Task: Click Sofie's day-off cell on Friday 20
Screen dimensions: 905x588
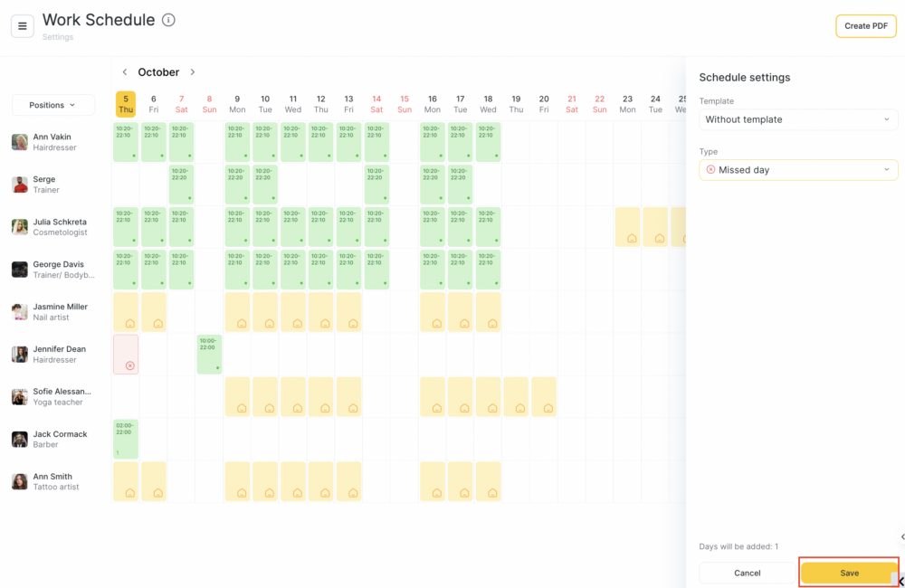Action: click(x=544, y=396)
